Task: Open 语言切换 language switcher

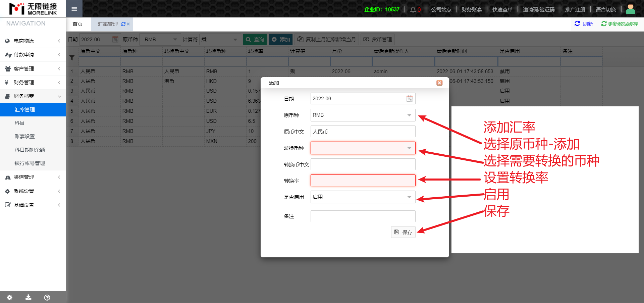Action: pyautogui.click(x=606, y=9)
